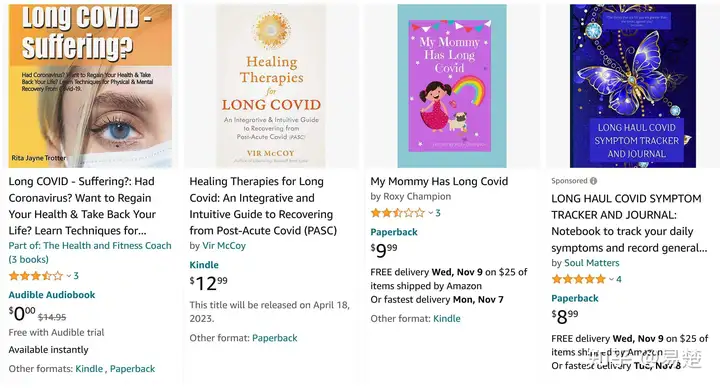Click the $9.99 price of My Mommy book
The width and height of the screenshot is (720, 388).
coord(384,250)
